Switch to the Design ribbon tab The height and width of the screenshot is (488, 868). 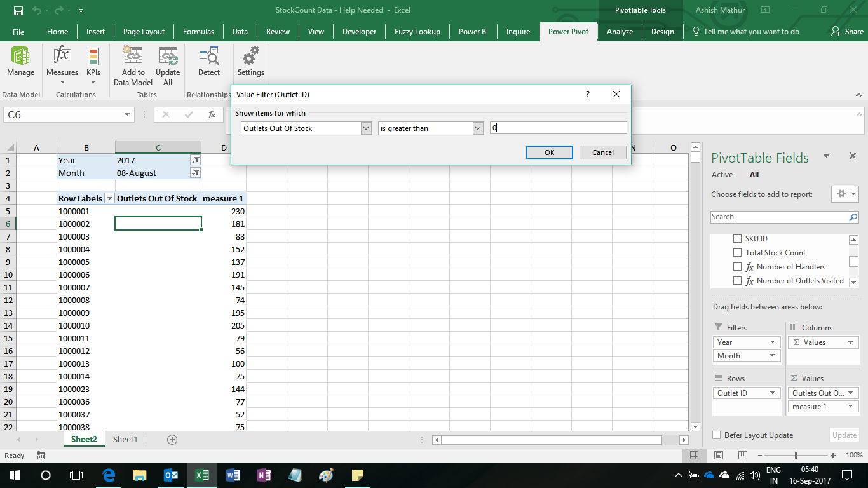click(x=662, y=32)
